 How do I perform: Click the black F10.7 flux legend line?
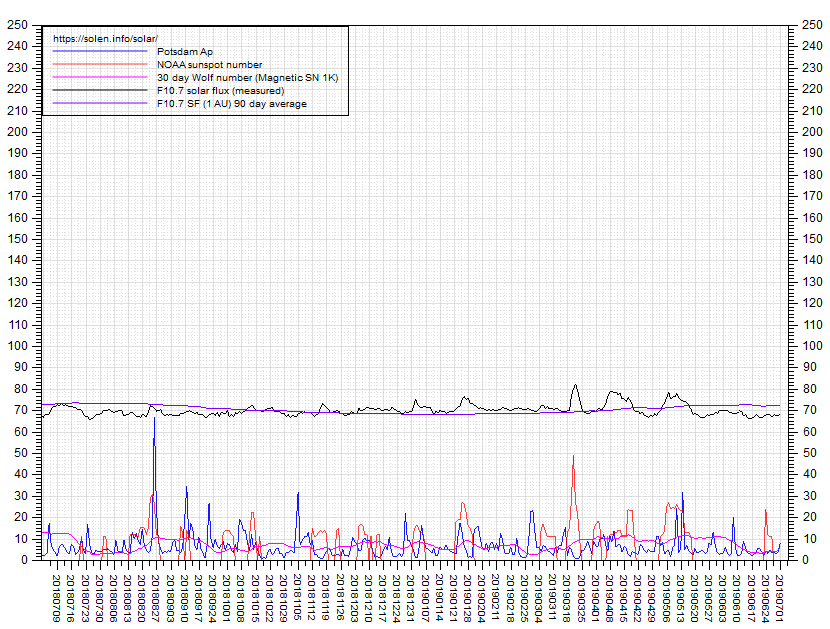tap(100, 91)
